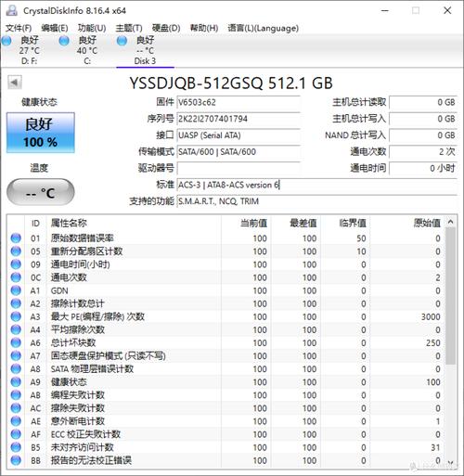Click status icon for attribute 01 原始数据错误率
464x476 pixels.
pos(16,238)
